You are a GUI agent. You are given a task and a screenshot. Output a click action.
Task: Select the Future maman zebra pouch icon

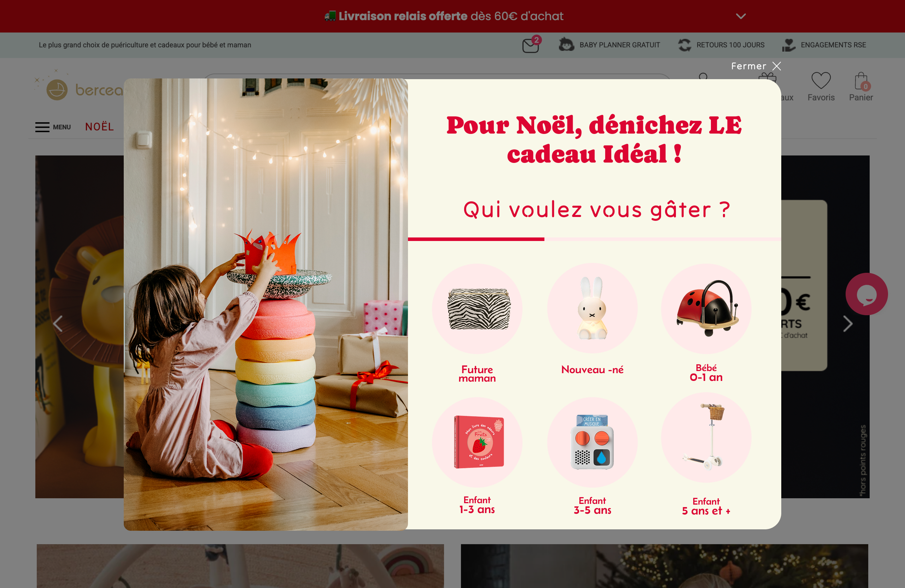tap(477, 308)
